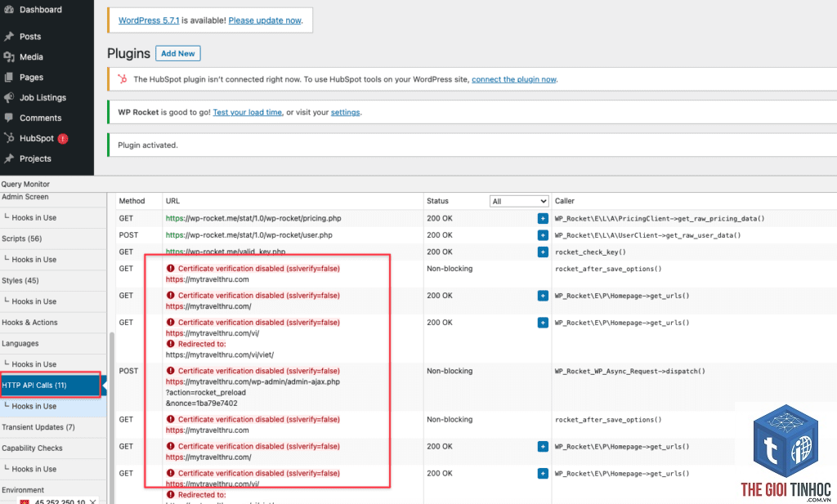Viewport: 837px width, 504px height.
Task: Open Hooks in Use under Capability Checks
Action: (53, 469)
